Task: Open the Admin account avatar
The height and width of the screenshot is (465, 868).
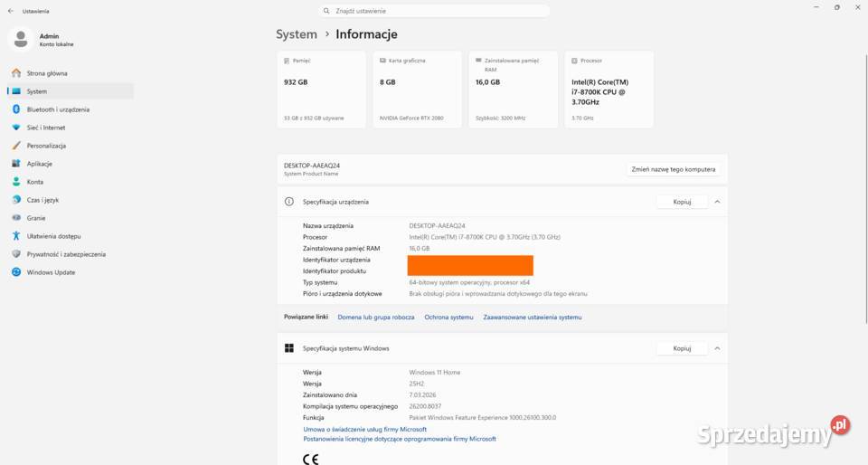Action: pos(21,39)
